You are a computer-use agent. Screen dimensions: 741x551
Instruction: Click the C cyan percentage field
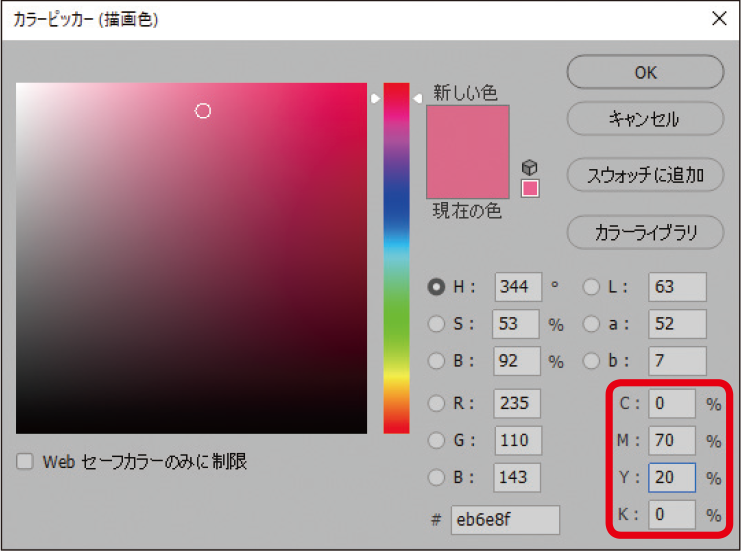tap(670, 404)
